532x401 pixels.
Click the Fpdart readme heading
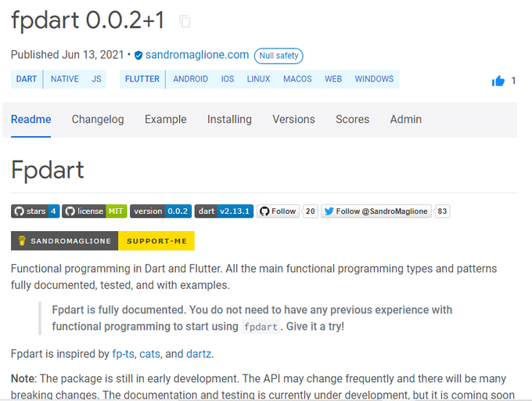point(48,170)
